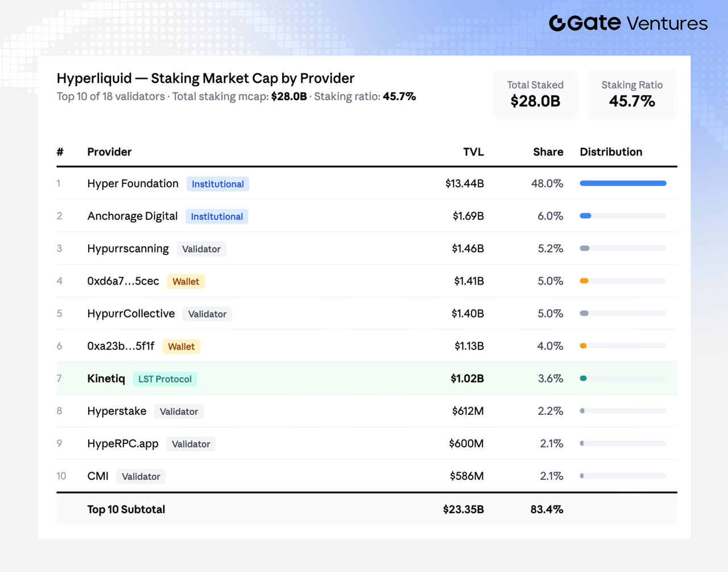Click the Gate Ventures logo

point(628,23)
